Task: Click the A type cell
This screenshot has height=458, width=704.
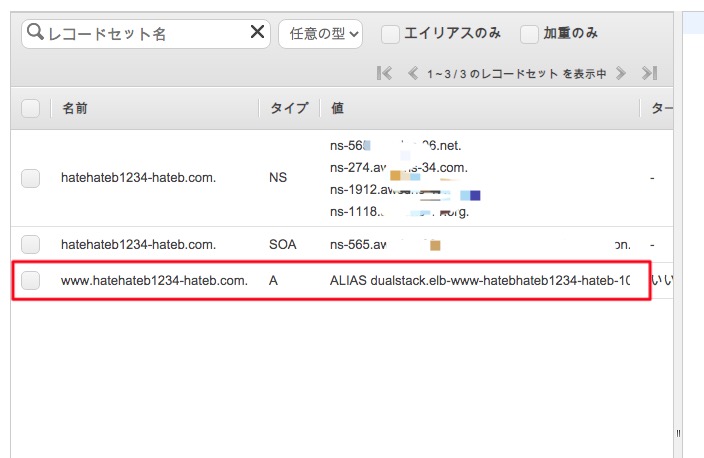Action: (273, 281)
